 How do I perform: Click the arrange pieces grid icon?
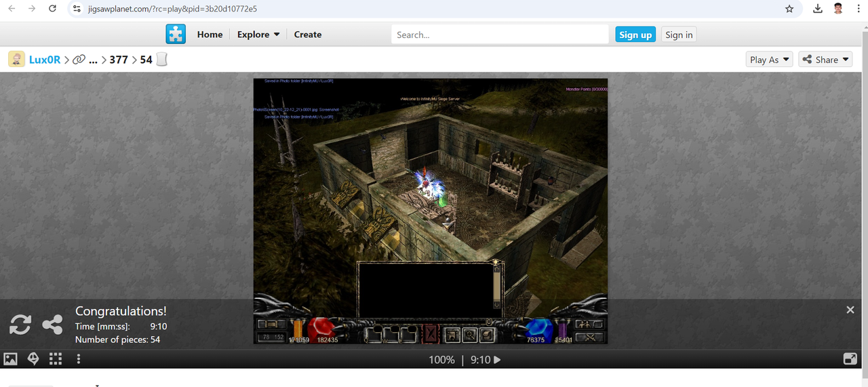tap(56, 359)
